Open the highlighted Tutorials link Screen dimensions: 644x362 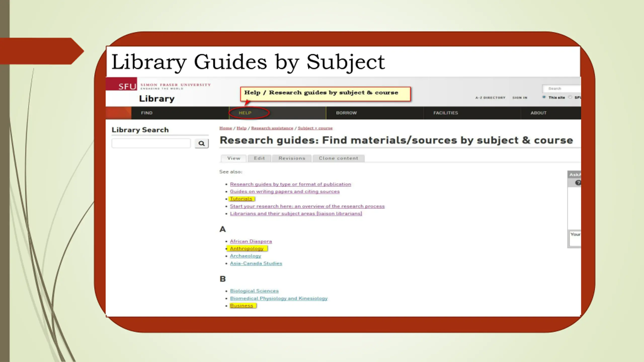coord(241,199)
